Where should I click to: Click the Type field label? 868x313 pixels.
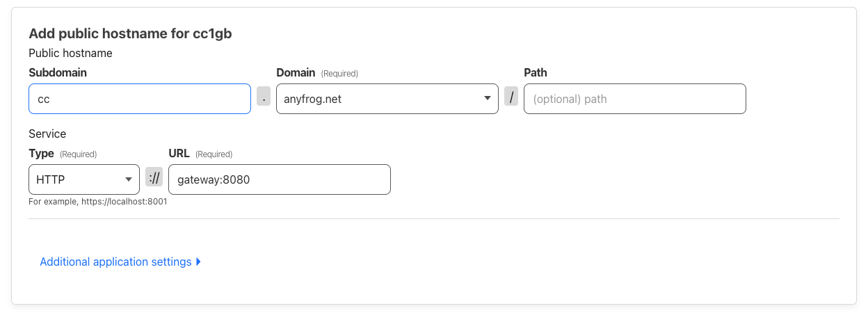point(41,153)
